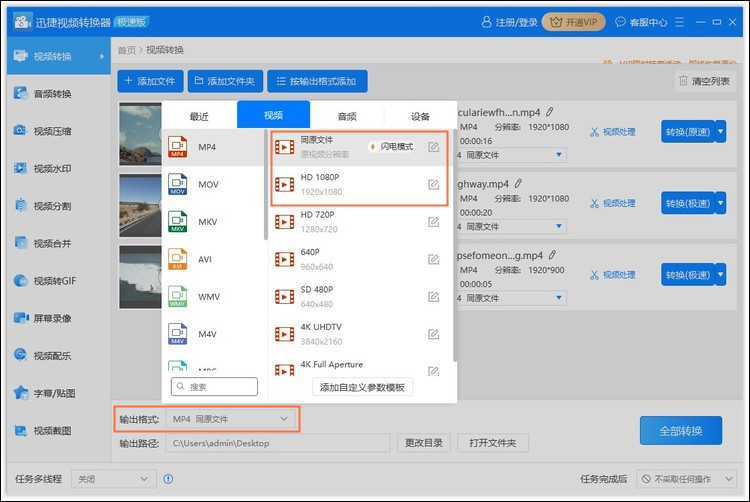Edit the 4K UHDTV preset parameters
The width and height of the screenshot is (750, 502).
click(x=433, y=334)
